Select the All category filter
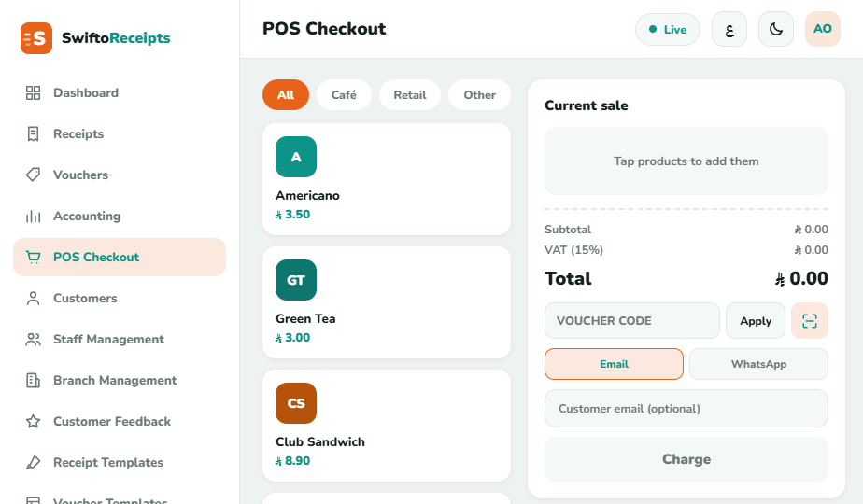Screen dimensions: 863x504 click(286, 94)
